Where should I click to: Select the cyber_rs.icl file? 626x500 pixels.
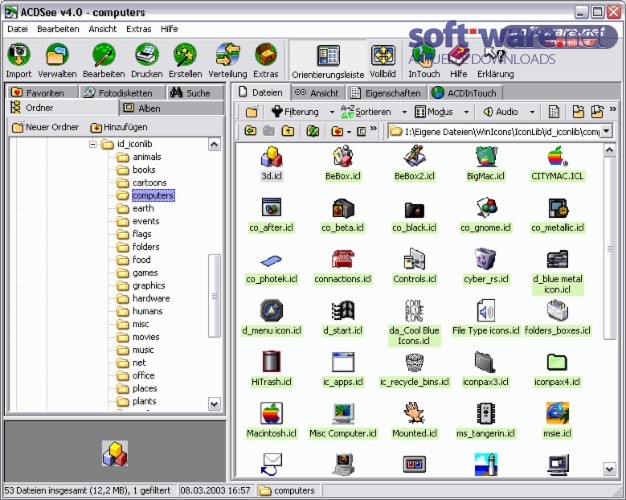tap(485, 268)
